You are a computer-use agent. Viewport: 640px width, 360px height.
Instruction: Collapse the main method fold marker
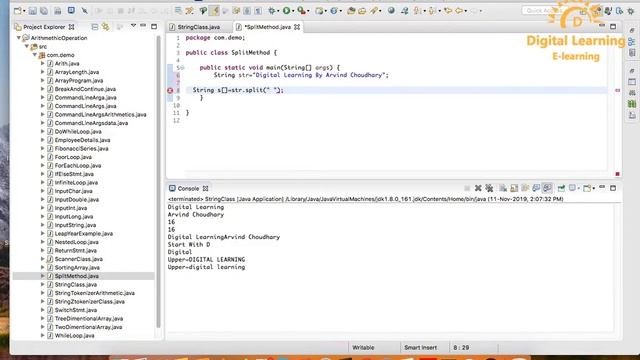[182, 67]
